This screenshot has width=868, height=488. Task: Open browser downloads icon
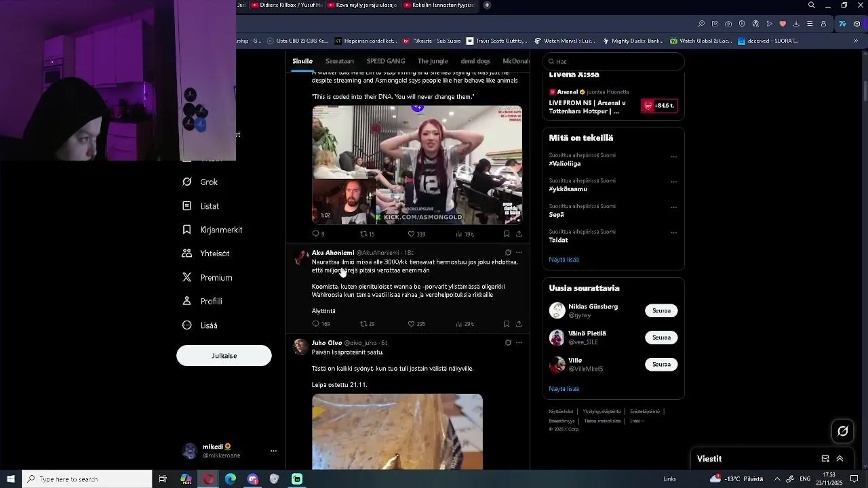click(x=796, y=24)
